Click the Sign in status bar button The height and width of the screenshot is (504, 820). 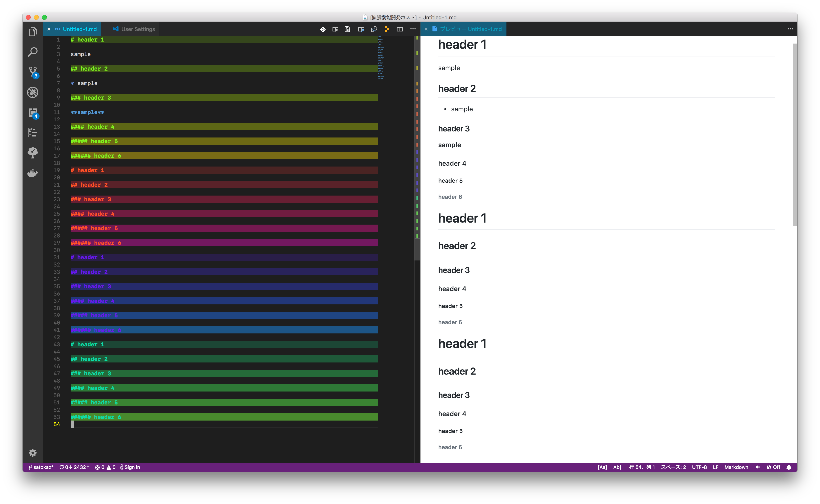click(x=130, y=467)
